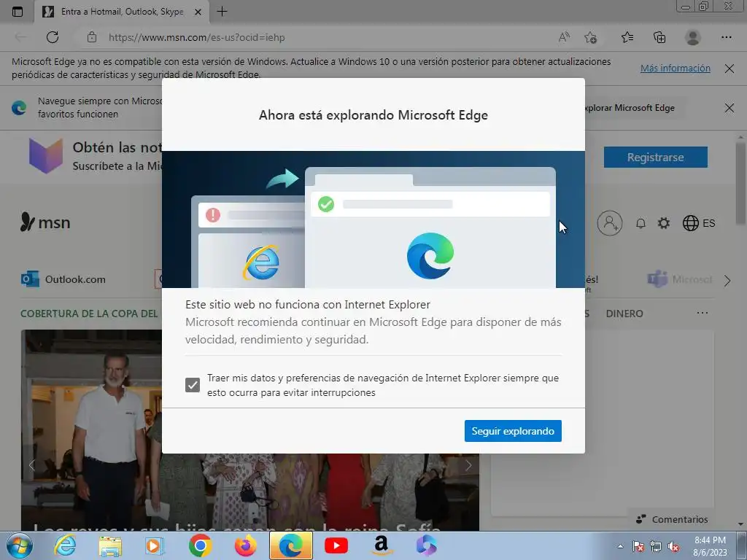747x560 pixels.
Task: Click the Seguir explorando button
Action: (513, 431)
